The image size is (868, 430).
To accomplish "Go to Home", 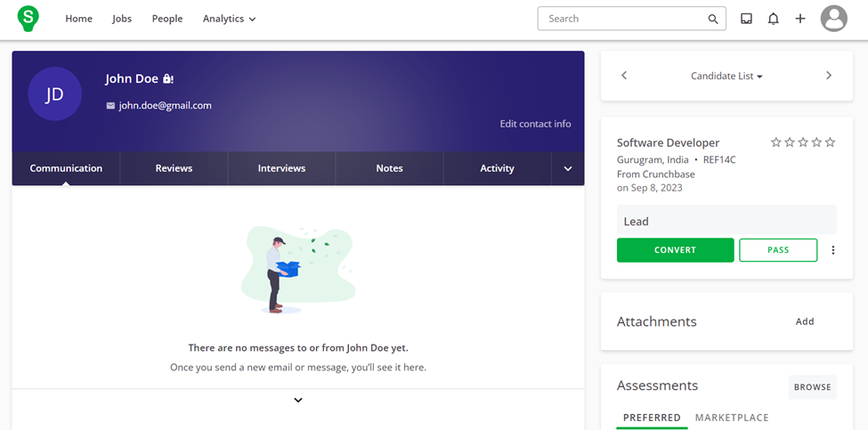I will (x=78, y=19).
